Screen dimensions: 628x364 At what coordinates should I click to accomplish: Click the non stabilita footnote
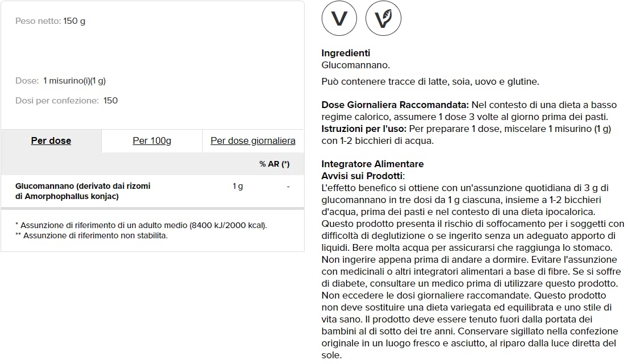[91, 235]
